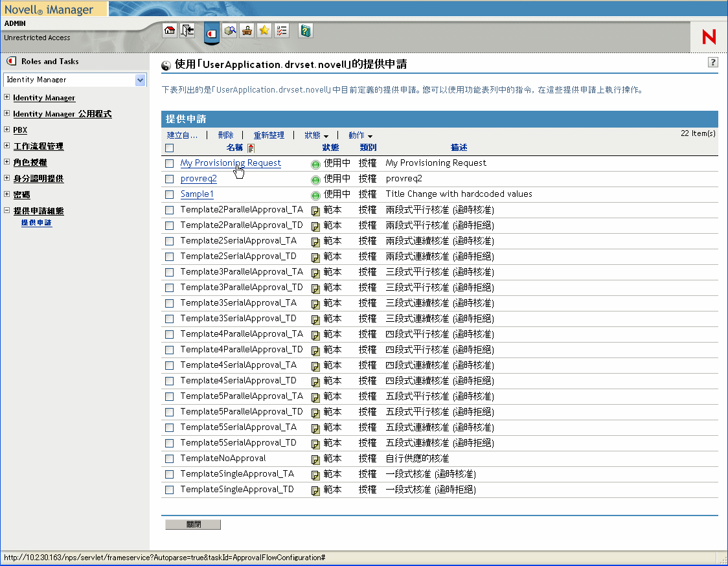The width and height of the screenshot is (728, 566).
Task: Click the 關閉 button
Action: click(x=193, y=524)
